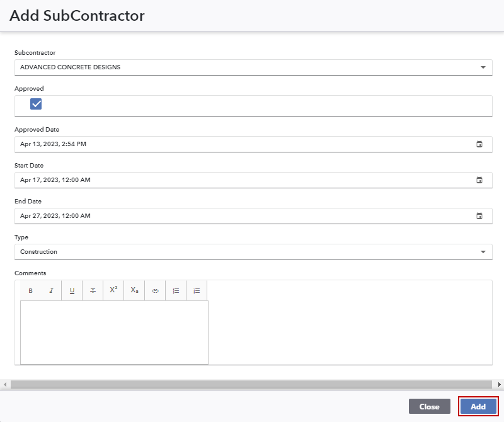Image resolution: width=504 pixels, height=422 pixels.
Task: Toggle underline in Comments toolbar
Action: [x=72, y=290]
